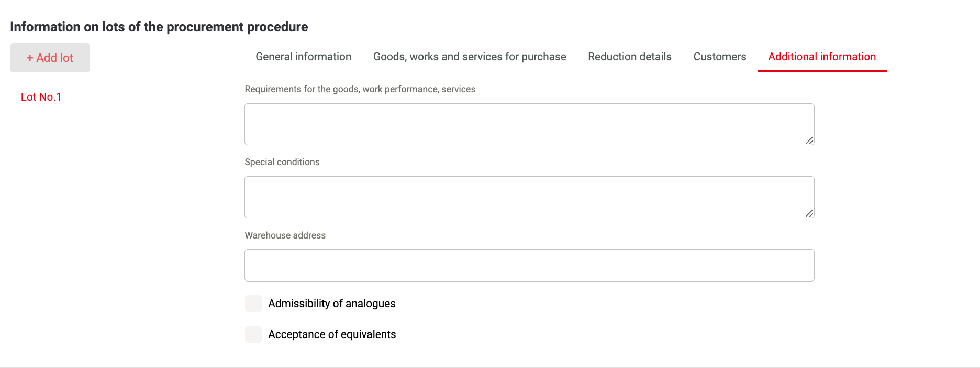The height and width of the screenshot is (368, 980).
Task: Click the resize grip on Requirements textarea
Action: (809, 140)
